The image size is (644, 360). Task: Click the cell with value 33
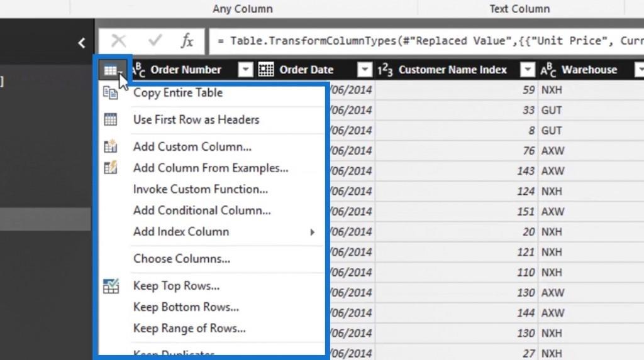point(457,110)
